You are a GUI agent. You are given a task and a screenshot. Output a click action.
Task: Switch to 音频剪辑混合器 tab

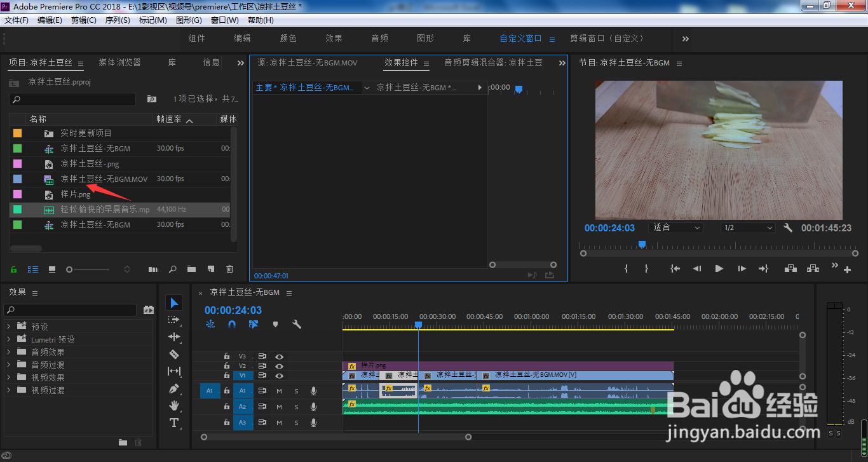[x=494, y=63]
